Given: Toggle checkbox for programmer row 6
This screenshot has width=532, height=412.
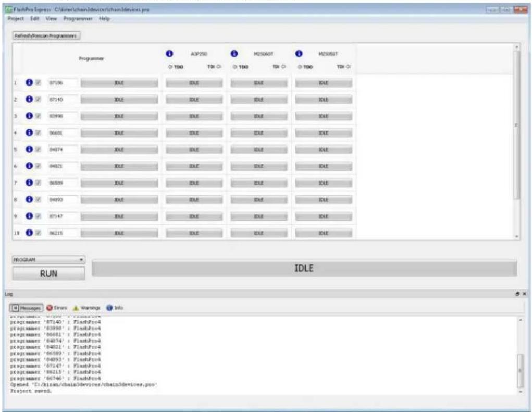Looking at the screenshot, I should click(x=38, y=166).
